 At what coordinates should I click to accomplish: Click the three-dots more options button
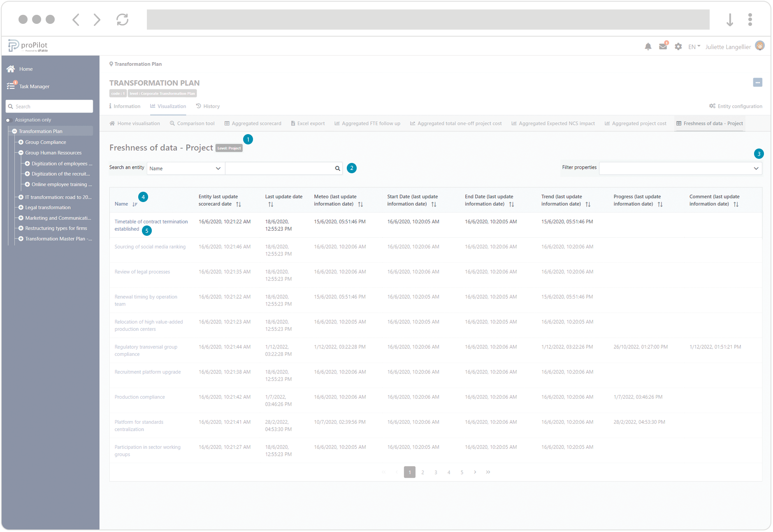click(x=757, y=83)
